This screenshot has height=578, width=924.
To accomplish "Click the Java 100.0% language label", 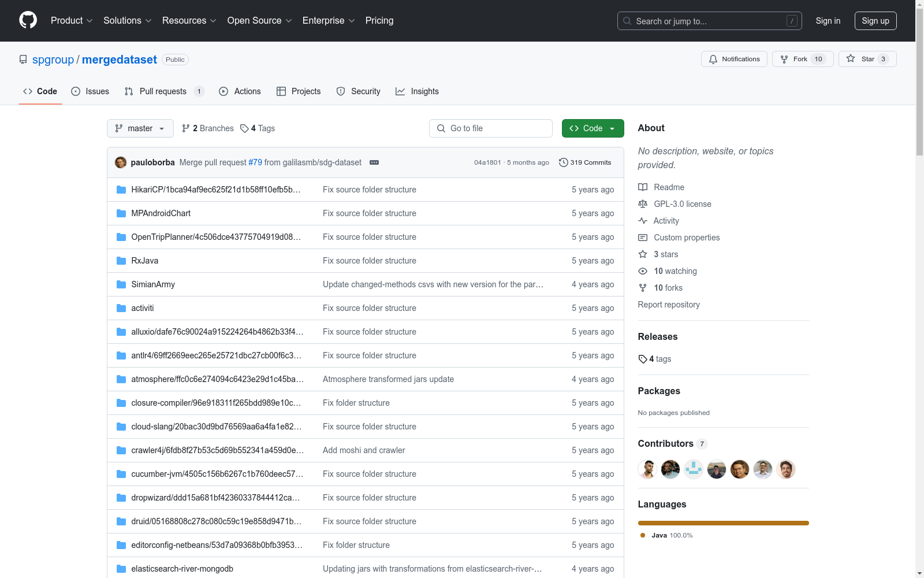I will coord(666,535).
